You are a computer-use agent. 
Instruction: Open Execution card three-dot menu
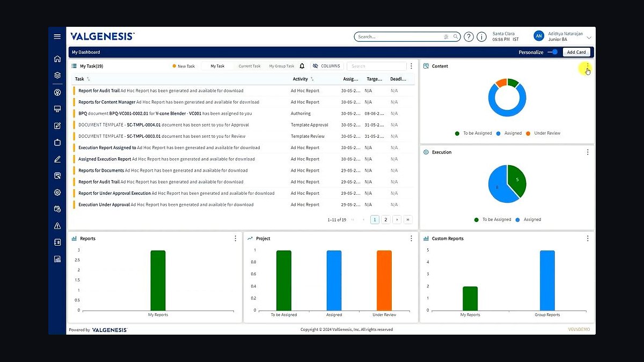588,152
